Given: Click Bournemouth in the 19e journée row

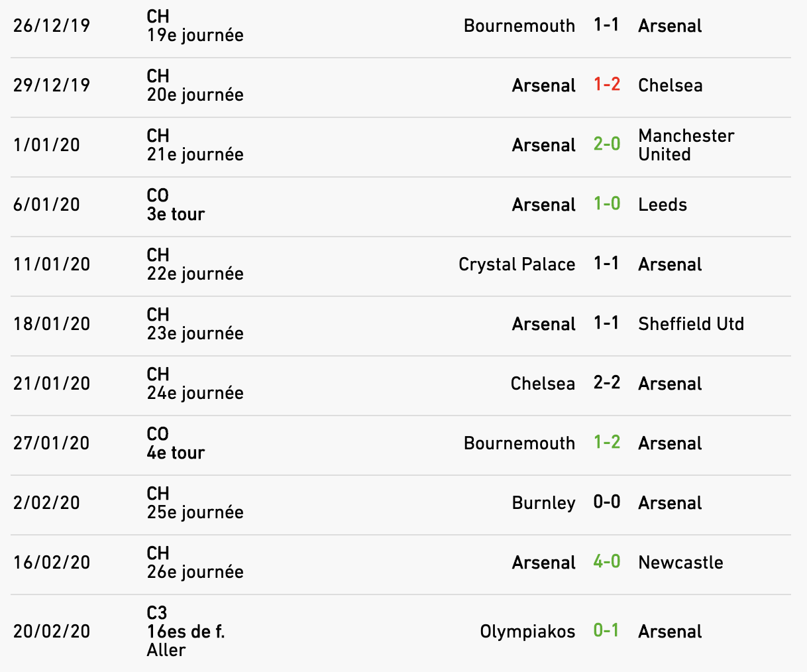Looking at the screenshot, I should coord(519,26).
